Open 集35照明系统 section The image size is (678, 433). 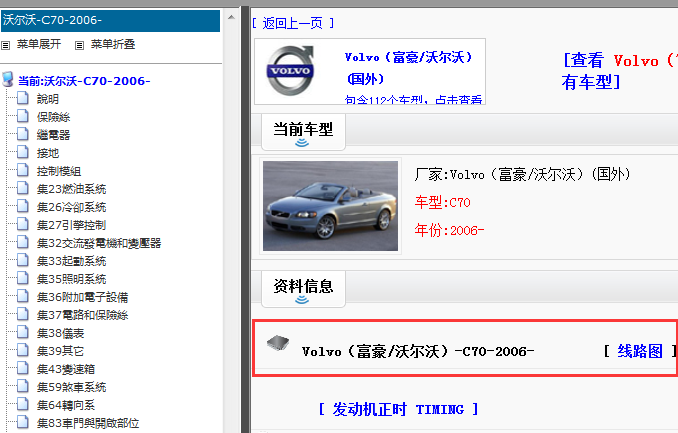pos(71,279)
